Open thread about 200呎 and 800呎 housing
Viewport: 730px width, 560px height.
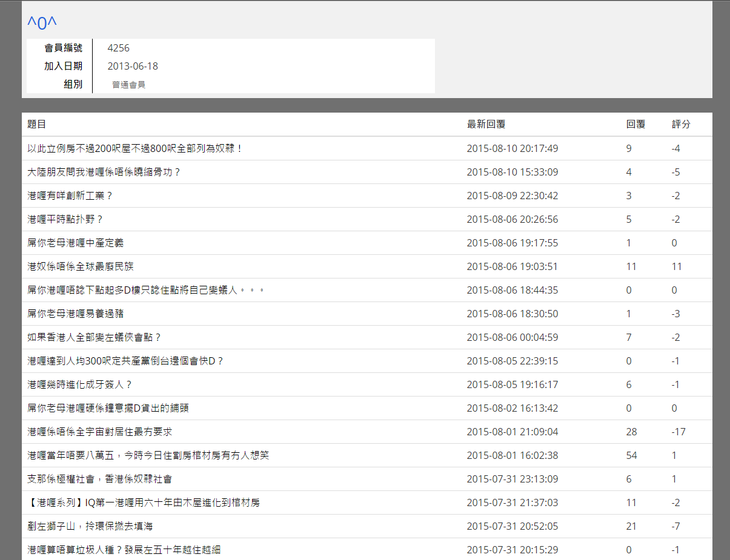pos(135,148)
